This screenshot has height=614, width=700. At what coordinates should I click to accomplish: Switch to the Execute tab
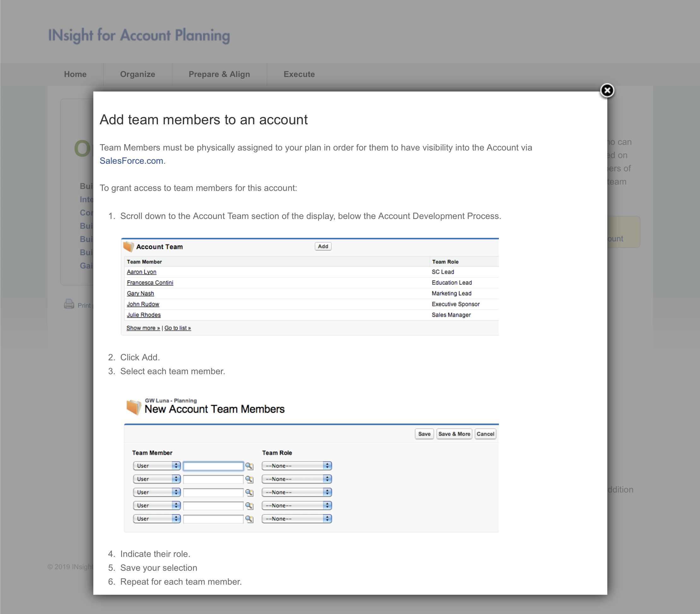(x=299, y=74)
